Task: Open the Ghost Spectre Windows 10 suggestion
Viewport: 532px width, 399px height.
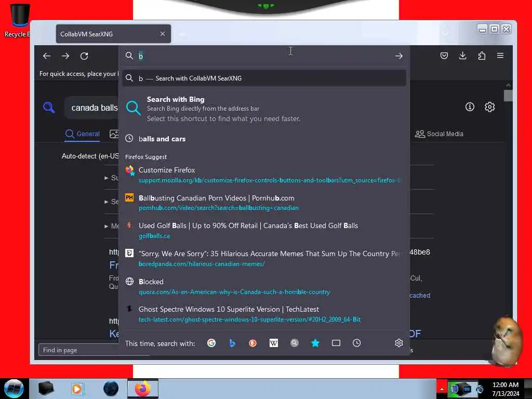Action: pos(264,314)
